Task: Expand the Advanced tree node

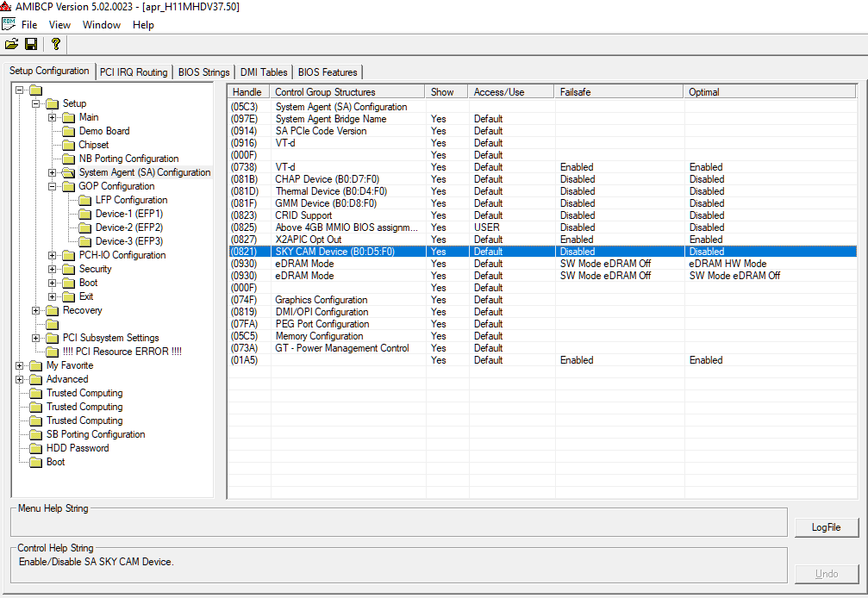Action: [19, 379]
